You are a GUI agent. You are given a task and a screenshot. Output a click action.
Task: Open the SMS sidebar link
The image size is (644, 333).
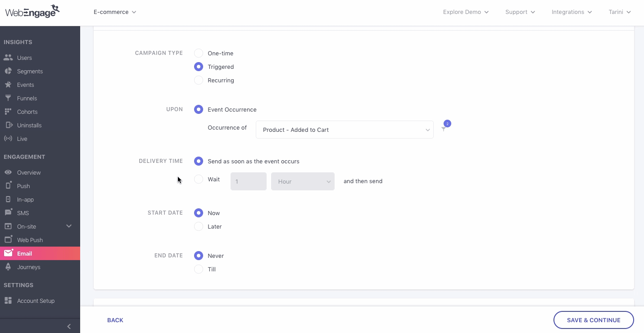[23, 213]
